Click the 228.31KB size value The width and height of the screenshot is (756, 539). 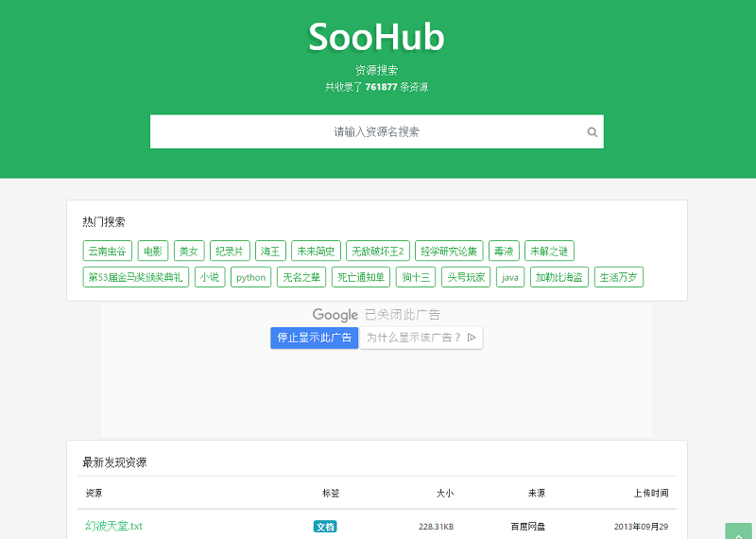tap(436, 527)
